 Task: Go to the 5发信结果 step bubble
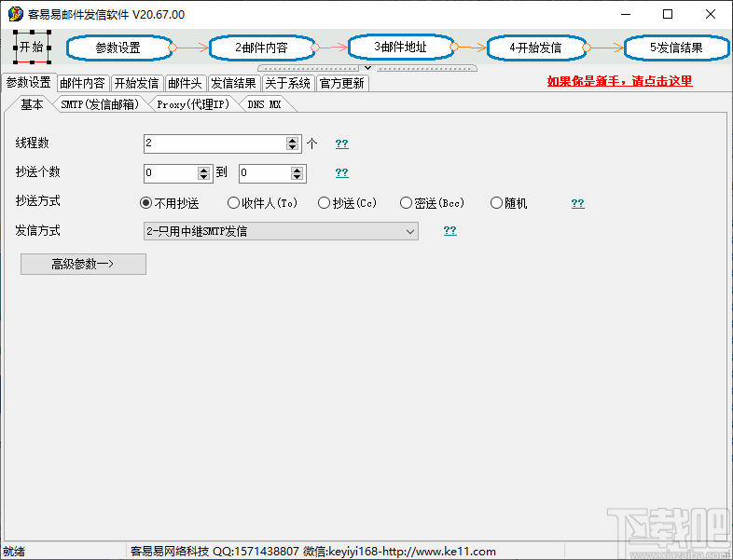pos(676,48)
